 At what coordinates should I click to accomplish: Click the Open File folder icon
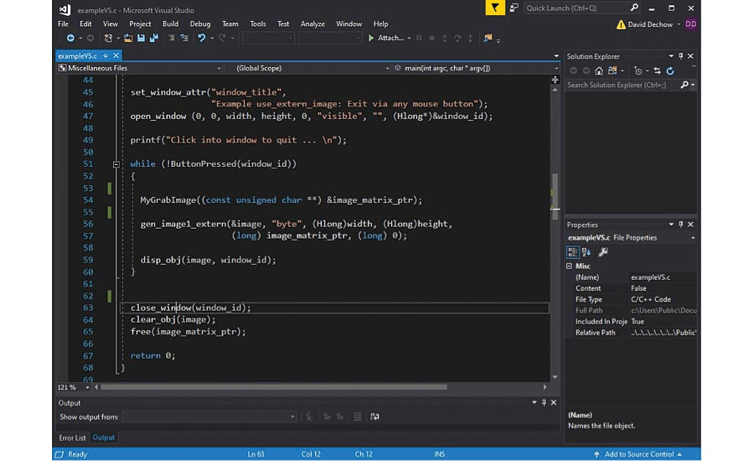pyautogui.click(x=128, y=38)
